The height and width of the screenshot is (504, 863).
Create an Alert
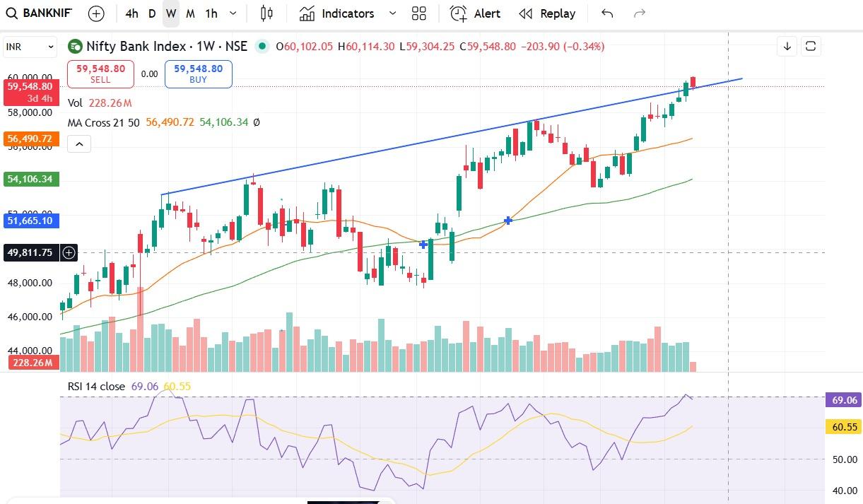point(475,13)
